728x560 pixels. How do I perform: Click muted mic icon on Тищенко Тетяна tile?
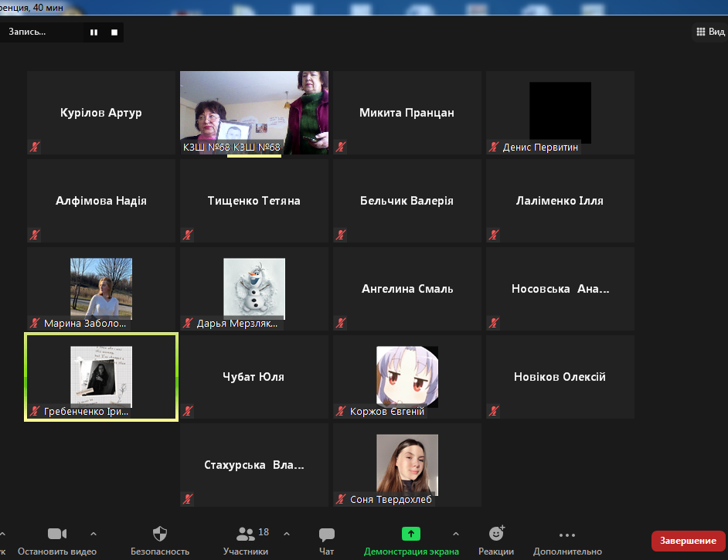(x=188, y=235)
